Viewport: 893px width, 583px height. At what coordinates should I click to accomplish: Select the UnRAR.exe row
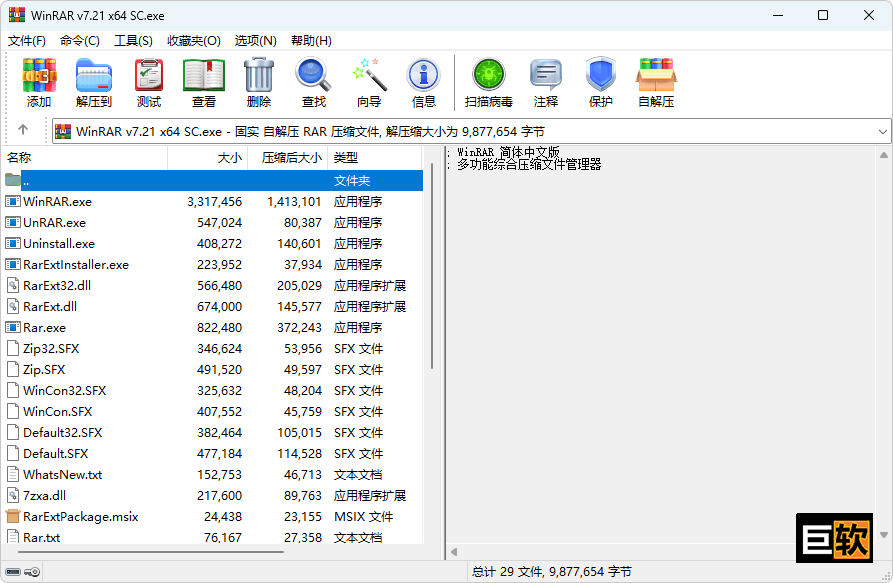coord(213,222)
